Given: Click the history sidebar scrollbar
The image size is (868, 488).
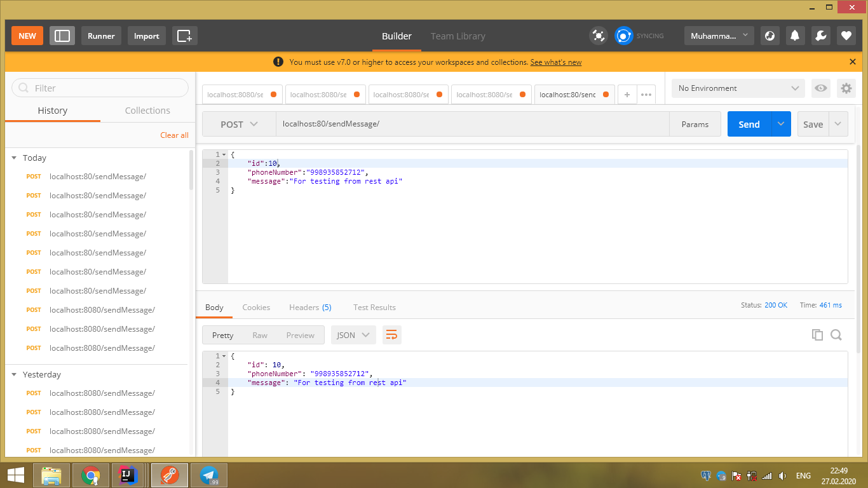Looking at the screenshot, I should pyautogui.click(x=191, y=170).
